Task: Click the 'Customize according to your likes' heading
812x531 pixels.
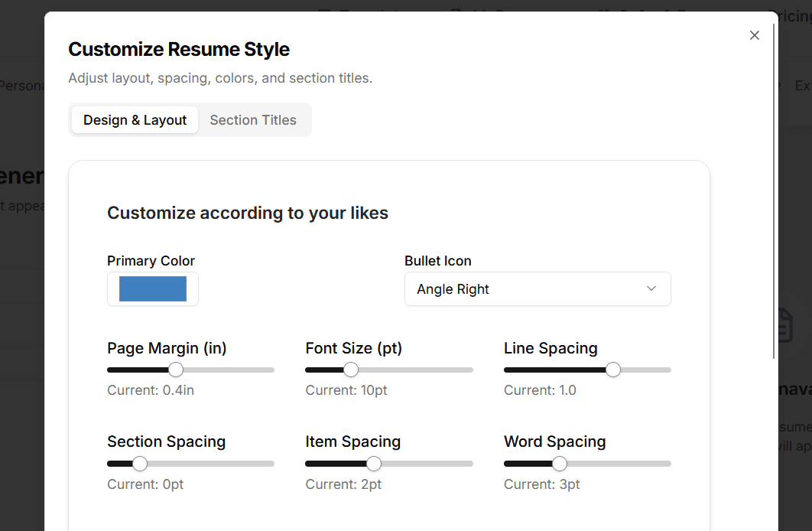Action: tap(248, 213)
